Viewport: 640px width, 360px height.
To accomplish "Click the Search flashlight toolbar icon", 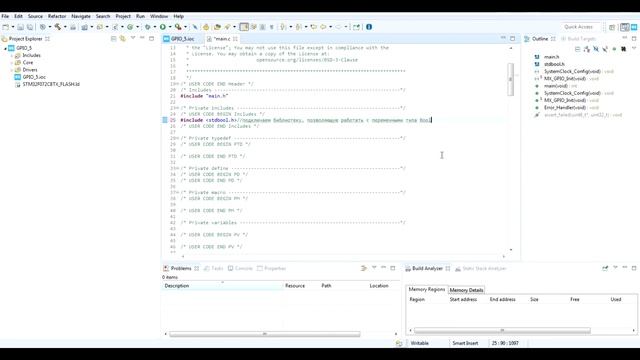I will pos(227,27).
